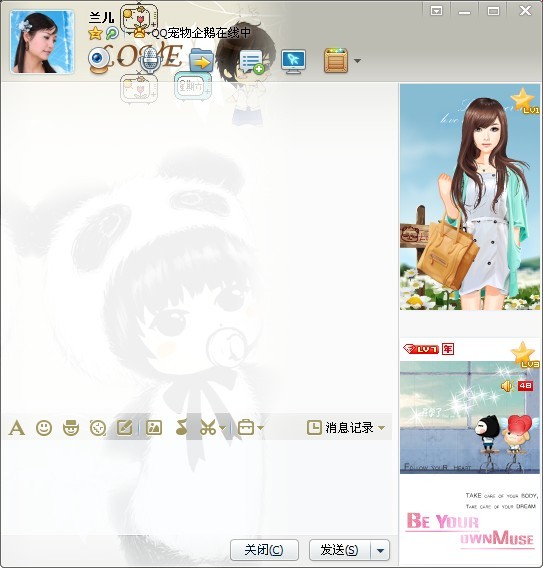This screenshot has height=568, width=543.
Task: Click the red 年 annual member icon
Action: coord(448,349)
